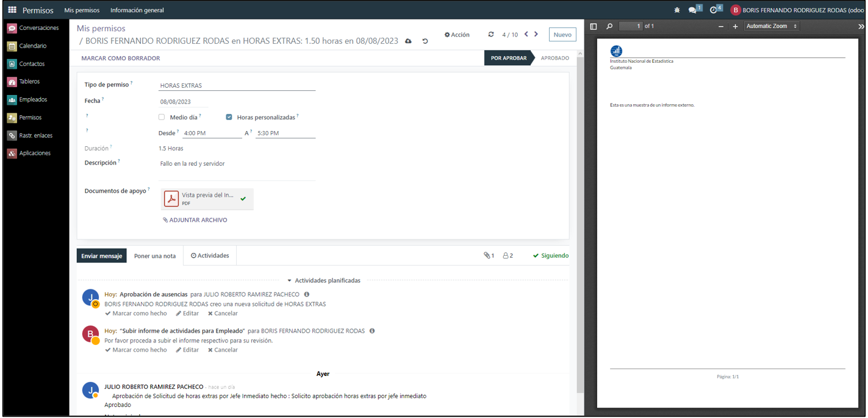The width and height of the screenshot is (868, 418).
Task: Open the apps grid menu icon
Action: (x=12, y=10)
